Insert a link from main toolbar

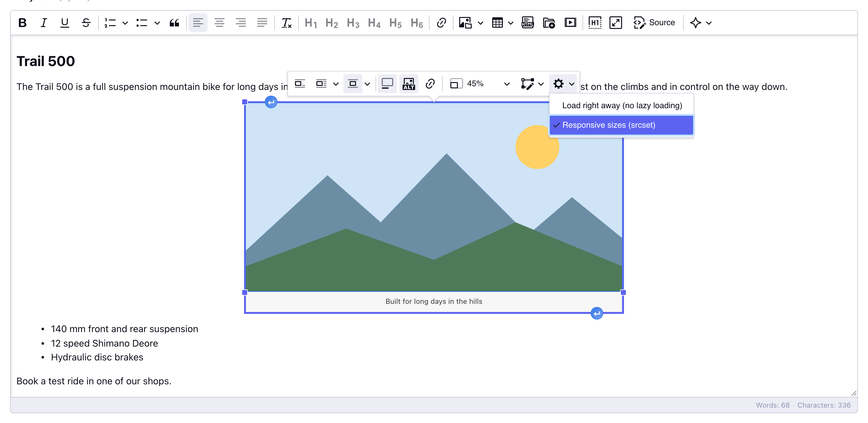pos(441,23)
